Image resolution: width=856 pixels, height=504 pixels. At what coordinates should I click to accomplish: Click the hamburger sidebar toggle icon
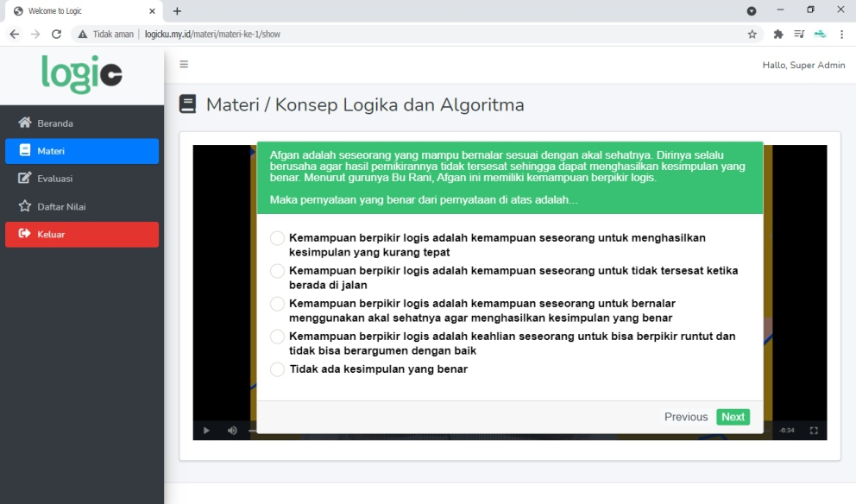[184, 65]
